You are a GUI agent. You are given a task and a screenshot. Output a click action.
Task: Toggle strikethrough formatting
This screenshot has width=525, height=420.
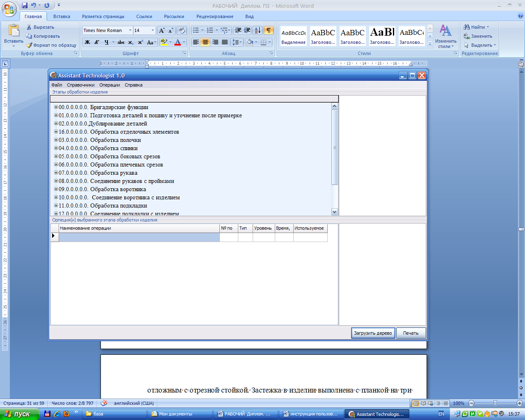[121, 42]
